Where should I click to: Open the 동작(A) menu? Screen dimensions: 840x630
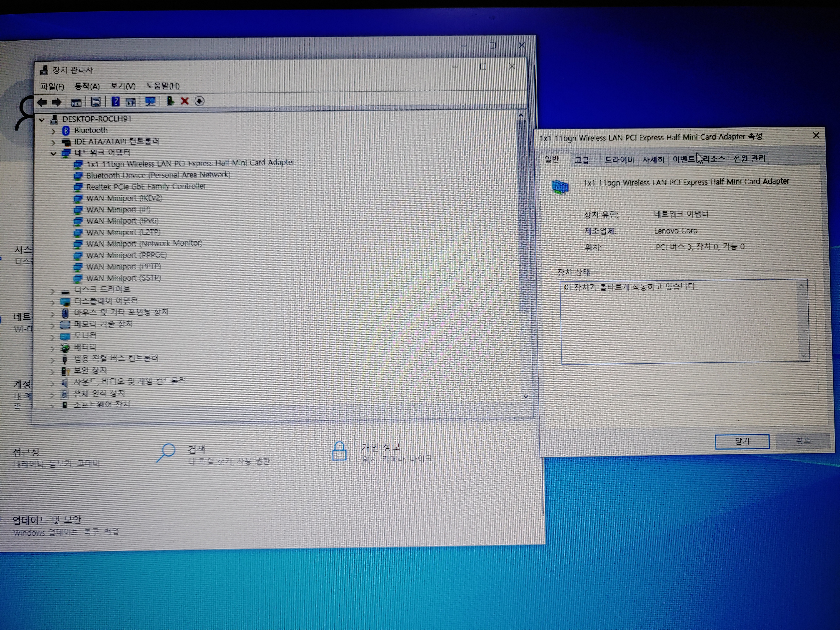click(x=87, y=86)
